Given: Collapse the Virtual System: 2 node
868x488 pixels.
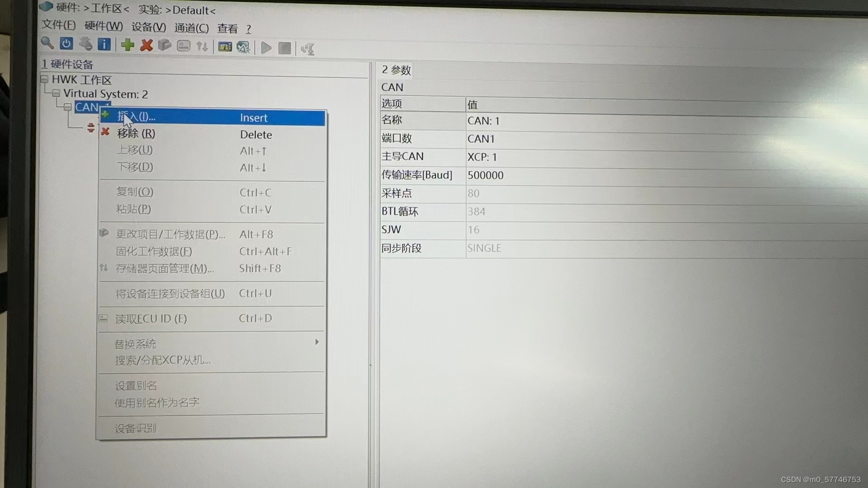Looking at the screenshot, I should [x=56, y=93].
